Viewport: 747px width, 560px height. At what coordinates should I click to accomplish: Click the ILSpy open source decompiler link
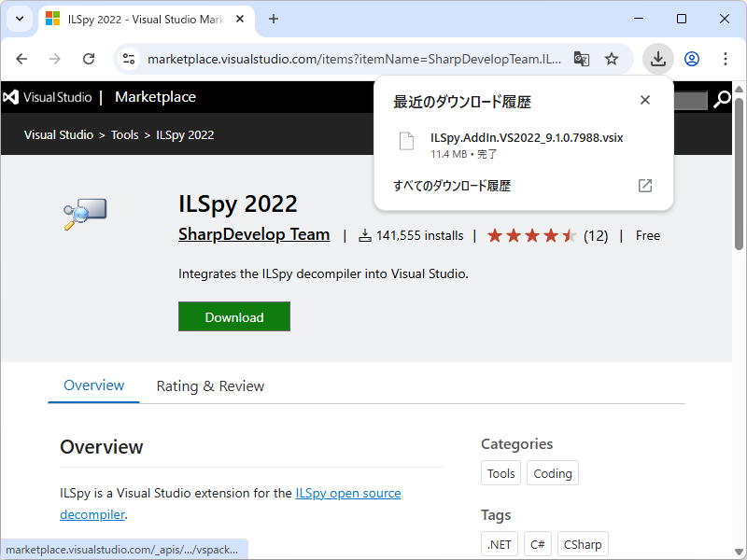(x=347, y=493)
